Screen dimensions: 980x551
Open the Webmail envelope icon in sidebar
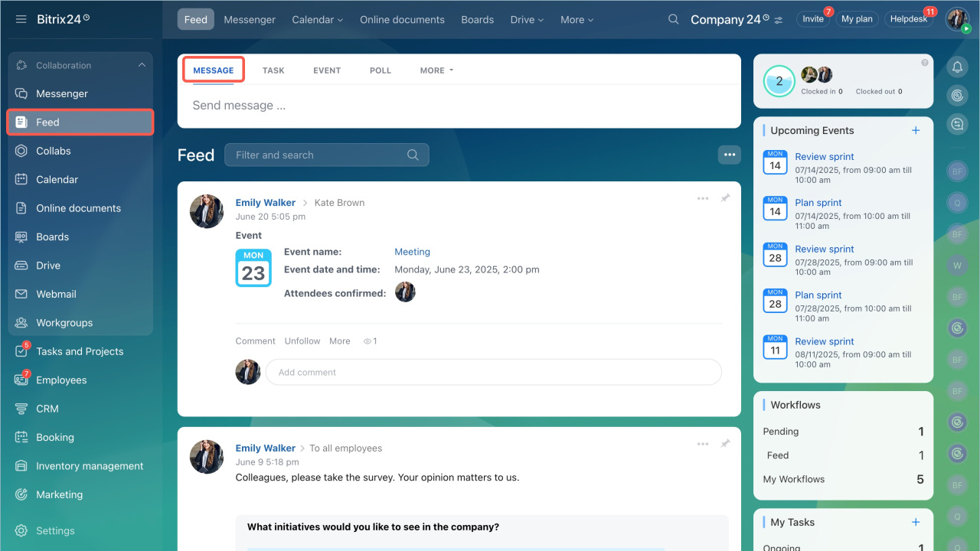(21, 295)
